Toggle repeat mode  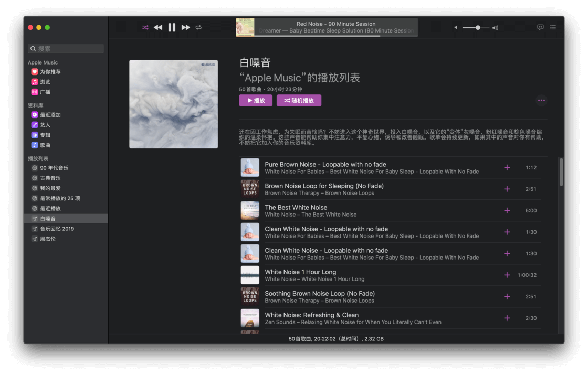199,27
